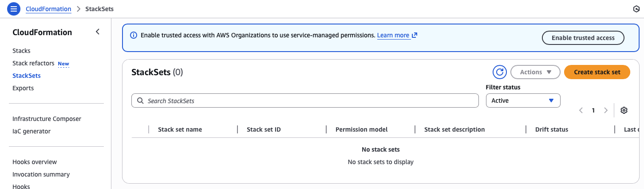644x189 pixels.
Task: Open table preferences gear icon
Action: (x=624, y=110)
